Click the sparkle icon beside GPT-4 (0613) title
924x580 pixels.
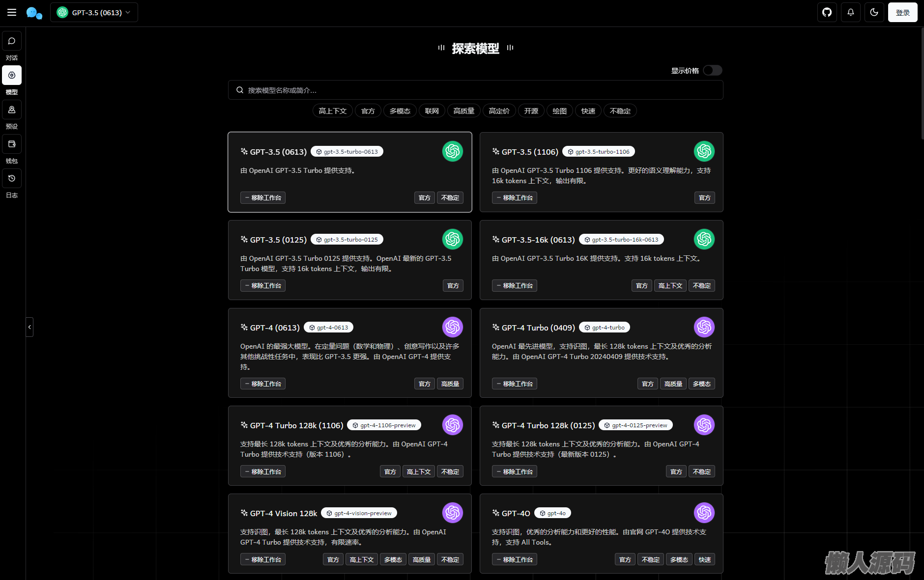(244, 327)
